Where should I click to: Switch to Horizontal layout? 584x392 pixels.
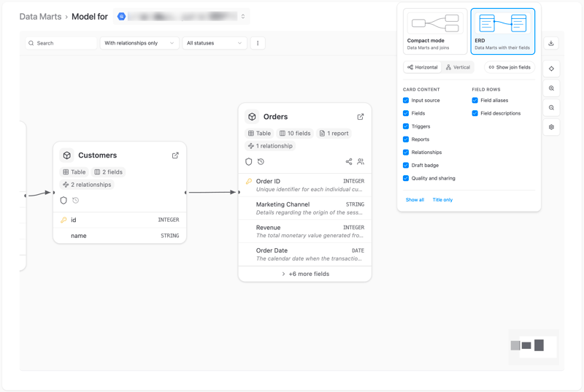[x=423, y=67]
